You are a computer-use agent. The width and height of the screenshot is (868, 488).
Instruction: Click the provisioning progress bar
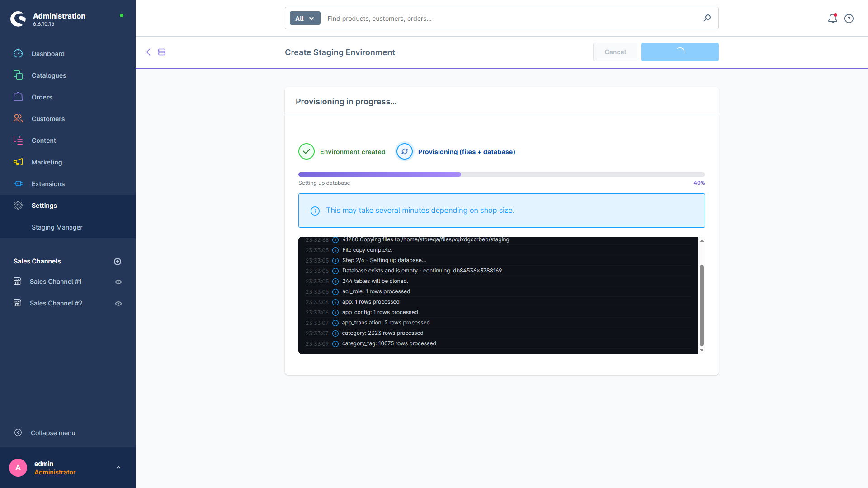(x=502, y=174)
